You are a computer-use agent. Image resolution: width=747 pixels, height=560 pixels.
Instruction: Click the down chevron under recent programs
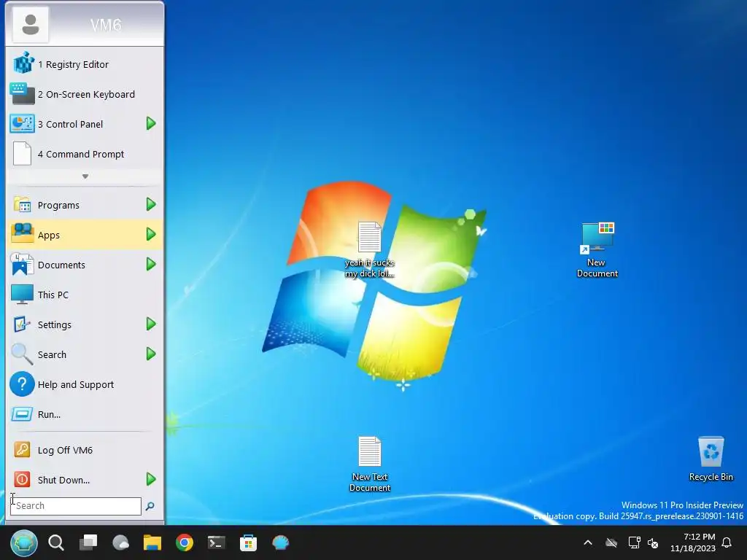(x=85, y=176)
